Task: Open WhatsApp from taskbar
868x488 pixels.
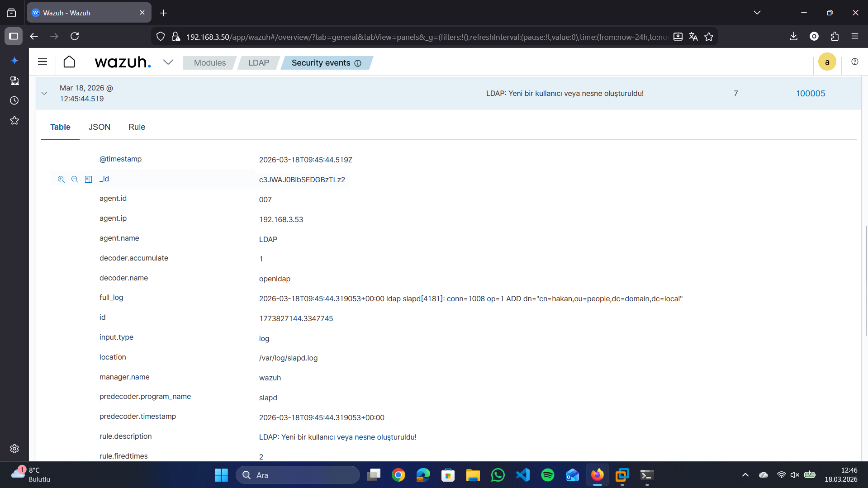Action: 498,475
